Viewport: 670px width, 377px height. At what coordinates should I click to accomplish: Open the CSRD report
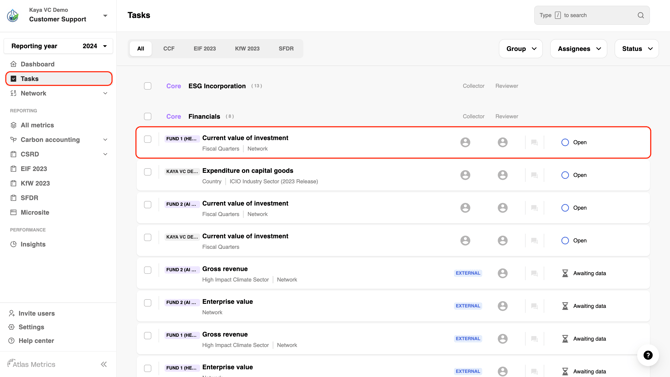[29, 154]
